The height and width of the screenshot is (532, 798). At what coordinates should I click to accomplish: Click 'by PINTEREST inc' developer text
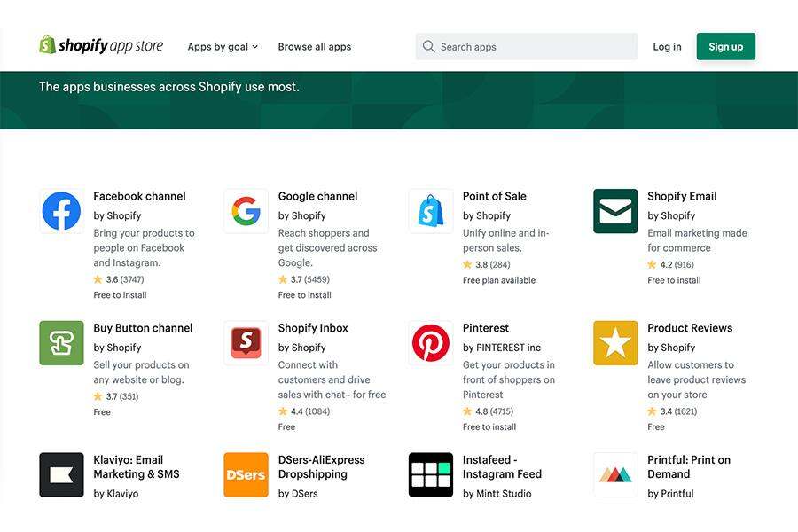point(502,348)
